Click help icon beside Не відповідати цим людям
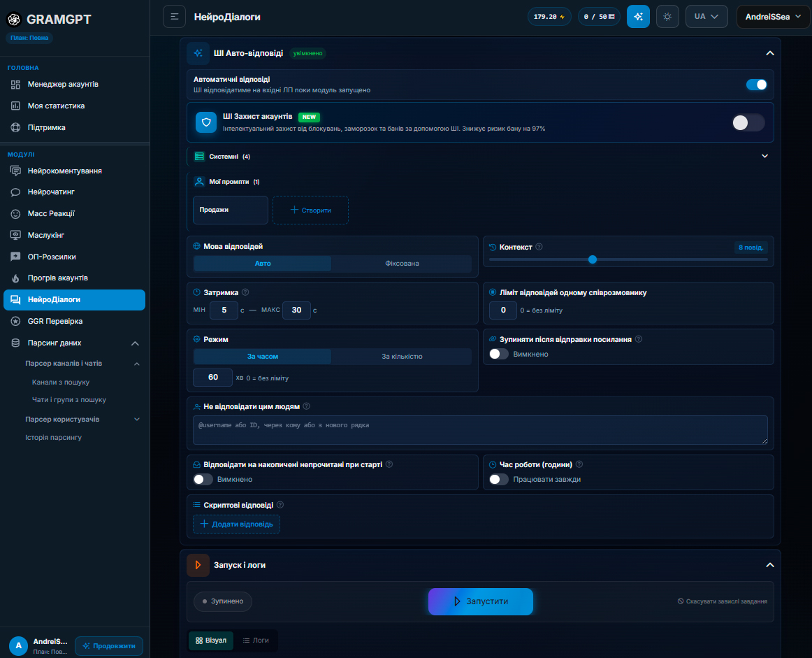The width and height of the screenshot is (812, 658). [x=307, y=406]
